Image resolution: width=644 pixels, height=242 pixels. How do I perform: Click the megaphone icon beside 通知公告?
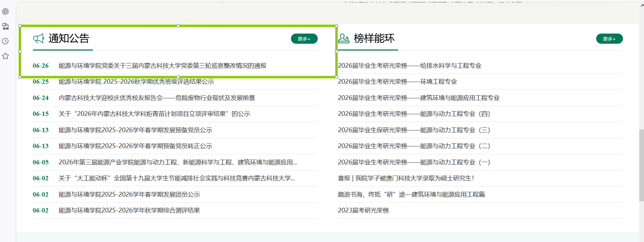click(x=39, y=38)
